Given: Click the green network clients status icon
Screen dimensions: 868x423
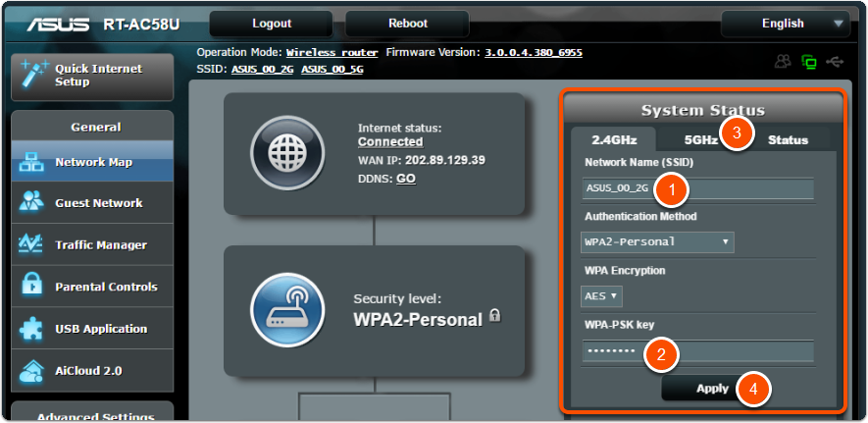Looking at the screenshot, I should 809,62.
